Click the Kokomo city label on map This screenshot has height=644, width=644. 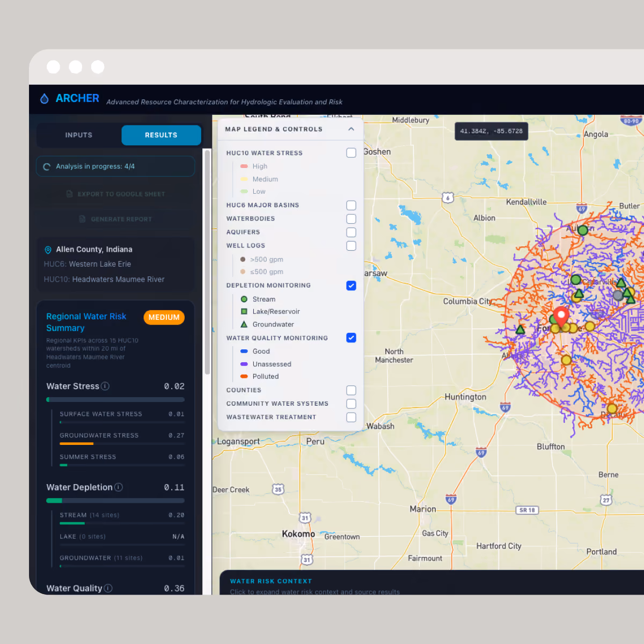pos(298,534)
